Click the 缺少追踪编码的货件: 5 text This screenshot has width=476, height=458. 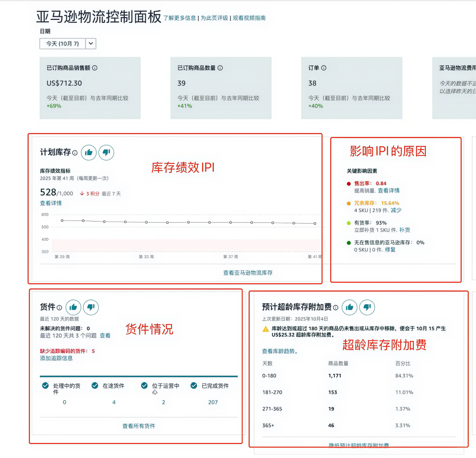[x=67, y=351]
